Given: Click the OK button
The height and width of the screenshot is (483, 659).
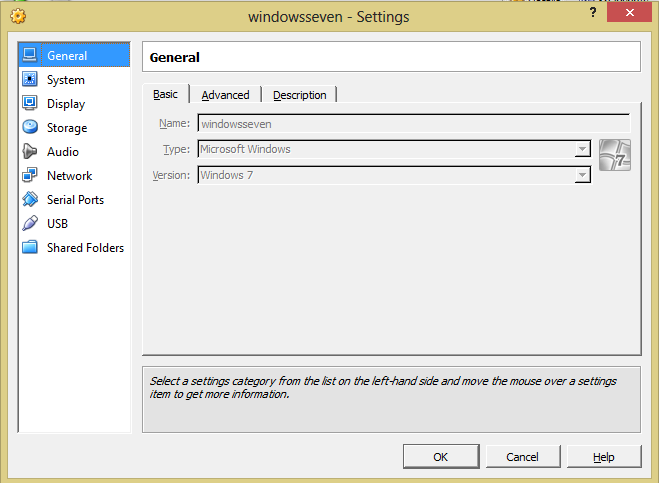Looking at the screenshot, I should coord(441,457).
